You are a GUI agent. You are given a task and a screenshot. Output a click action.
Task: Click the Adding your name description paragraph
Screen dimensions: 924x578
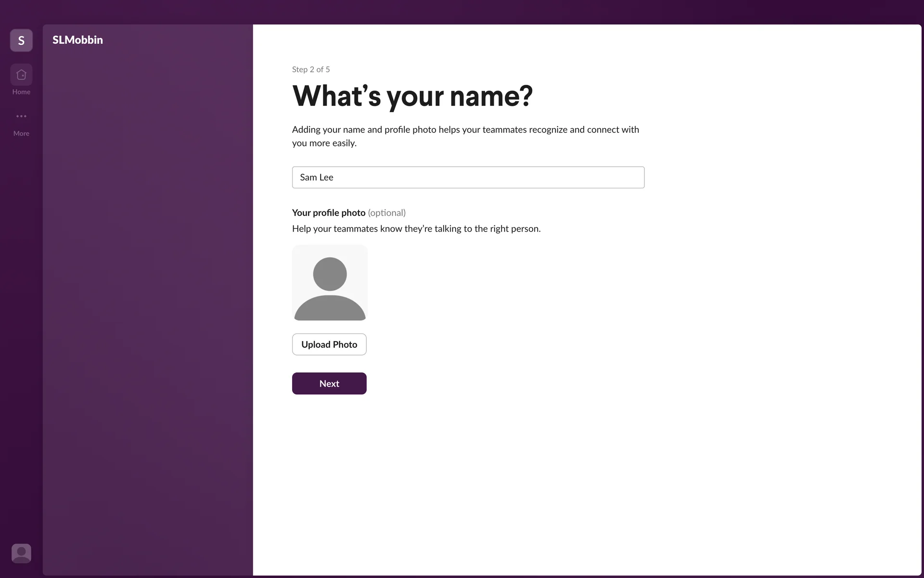click(x=465, y=136)
